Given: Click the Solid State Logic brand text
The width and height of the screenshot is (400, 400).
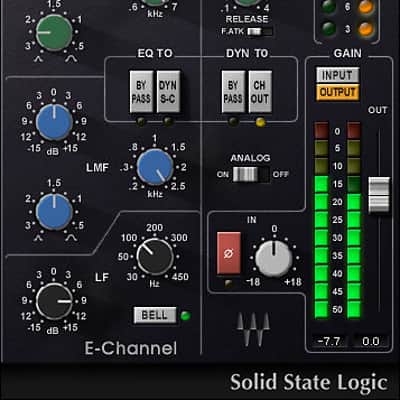Looking at the screenshot, I should coord(308,382).
